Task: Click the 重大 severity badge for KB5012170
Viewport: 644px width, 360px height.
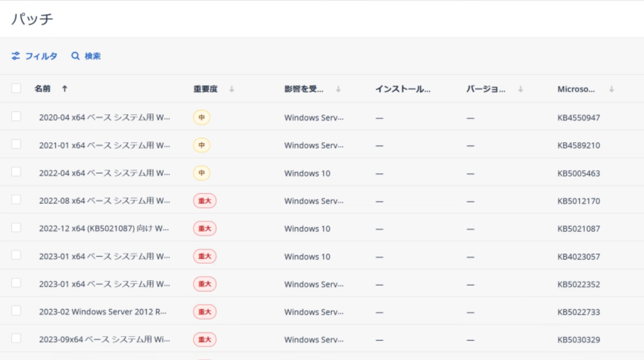Action: 204,201
